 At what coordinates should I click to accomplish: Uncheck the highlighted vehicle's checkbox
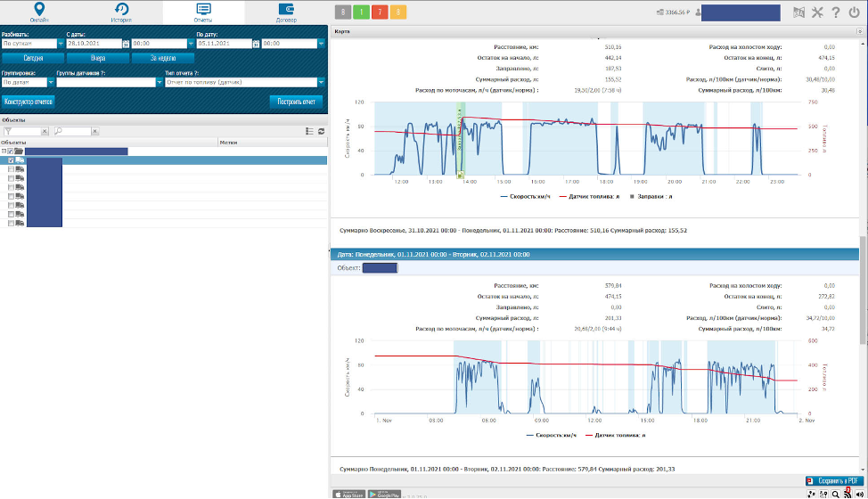click(x=11, y=160)
